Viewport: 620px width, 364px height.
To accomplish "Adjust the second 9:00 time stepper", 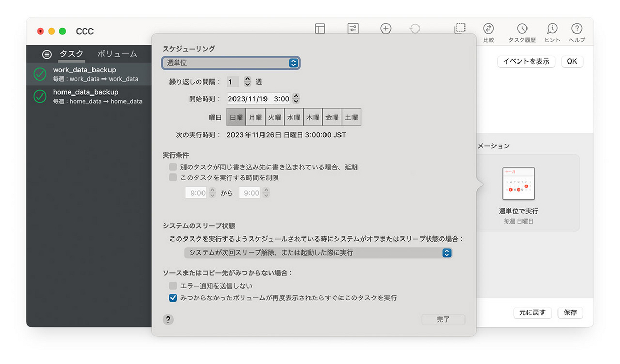I will (x=266, y=193).
